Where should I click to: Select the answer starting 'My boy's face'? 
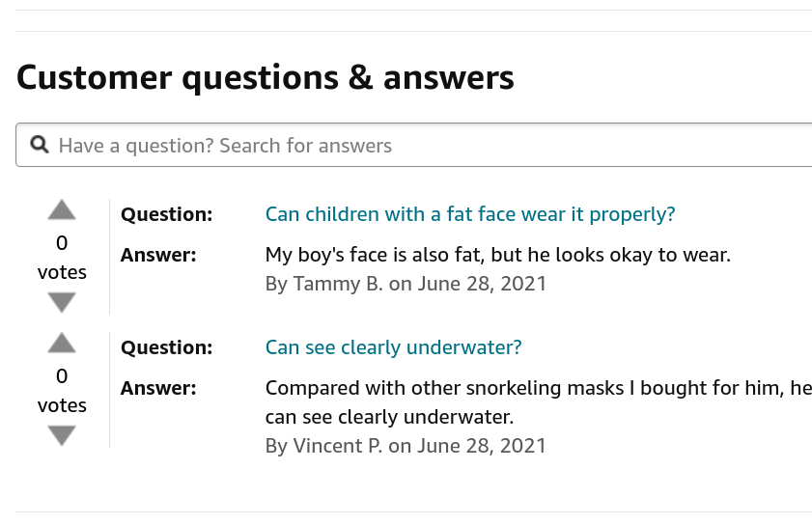pos(497,256)
